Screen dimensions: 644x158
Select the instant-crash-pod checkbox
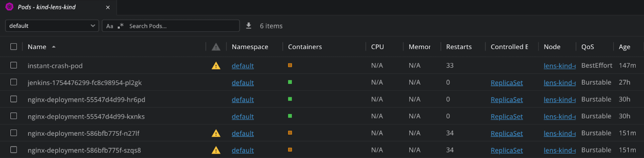[14, 65]
